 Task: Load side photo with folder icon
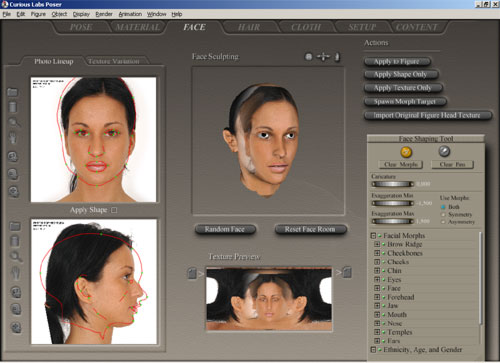click(x=15, y=226)
